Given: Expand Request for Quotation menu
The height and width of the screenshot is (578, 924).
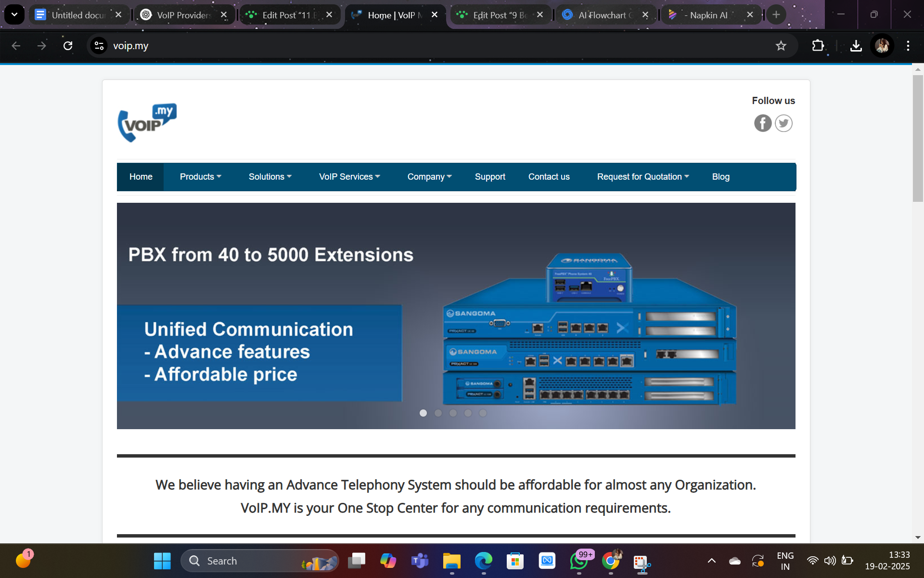Looking at the screenshot, I should (x=643, y=177).
